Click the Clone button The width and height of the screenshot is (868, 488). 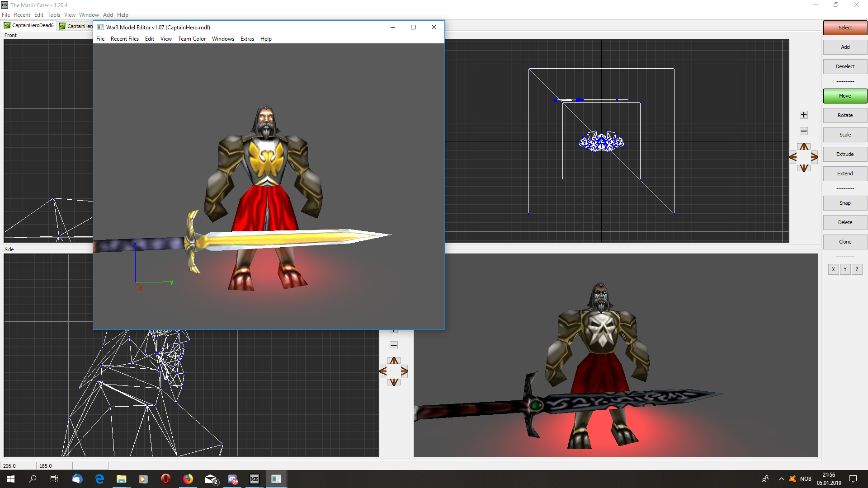coord(845,242)
